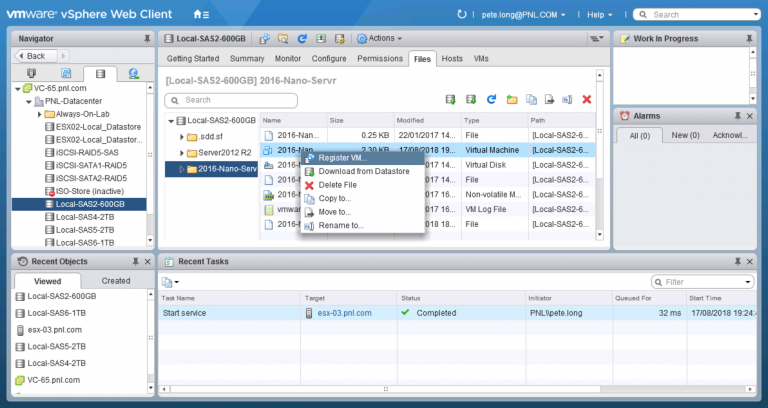Open the Getting Started tab
This screenshot has height=408, width=768.
pyautogui.click(x=193, y=59)
